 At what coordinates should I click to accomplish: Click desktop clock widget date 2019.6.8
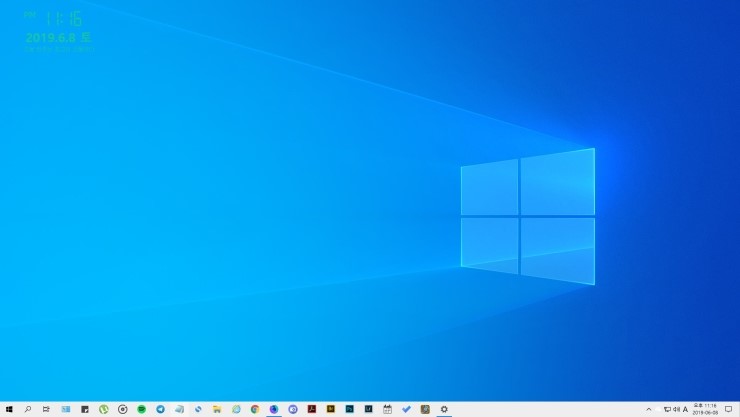coord(59,37)
